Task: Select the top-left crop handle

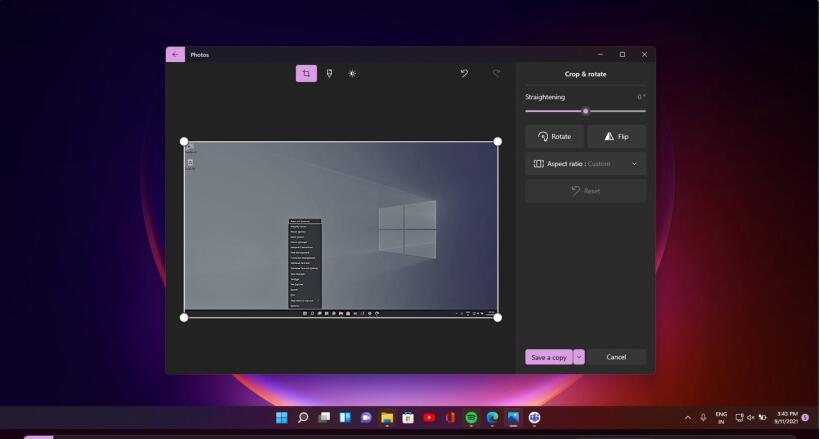Action: point(184,141)
